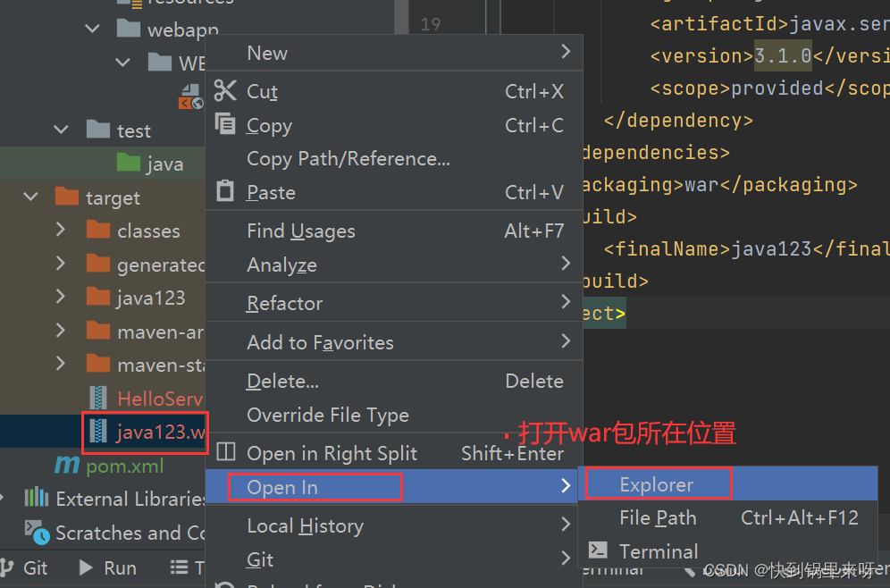890x588 pixels.
Task: Click line number 19 in gutter
Action: pos(430,24)
